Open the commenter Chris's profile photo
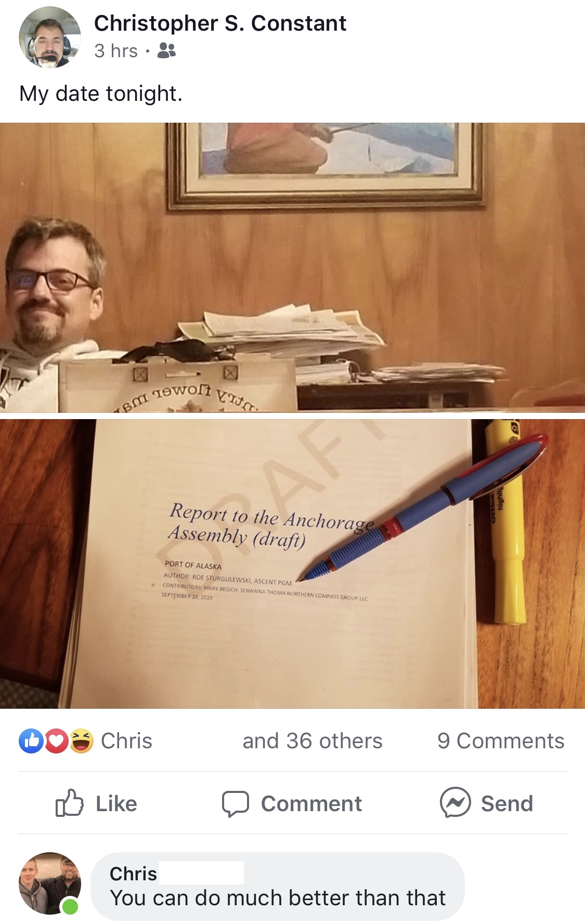The image size is (585, 924). tap(50, 883)
